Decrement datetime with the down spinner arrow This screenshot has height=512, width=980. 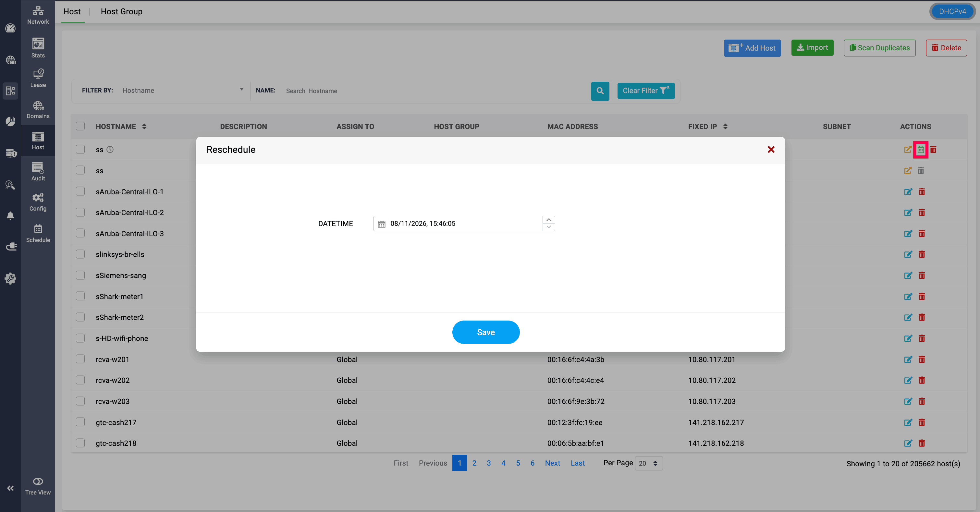pyautogui.click(x=549, y=227)
